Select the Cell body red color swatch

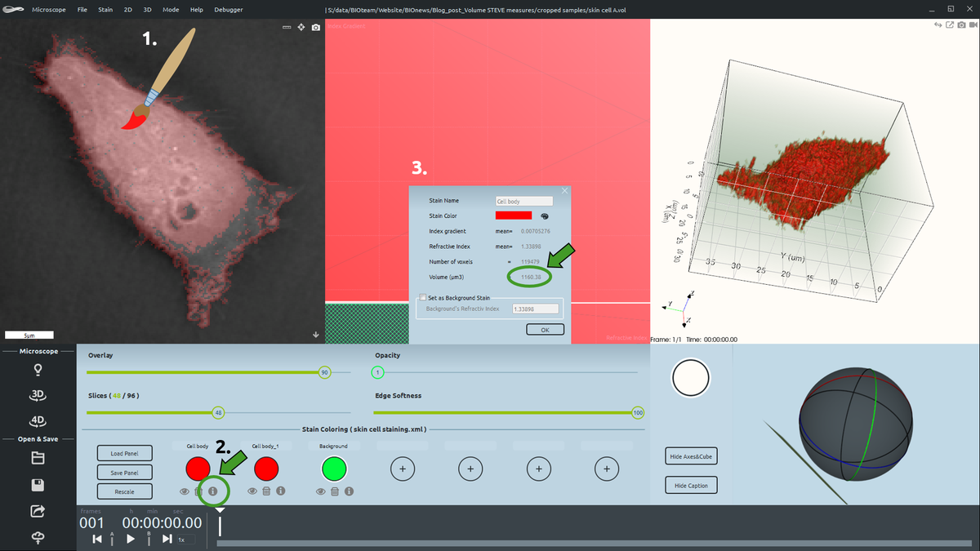[x=198, y=469]
